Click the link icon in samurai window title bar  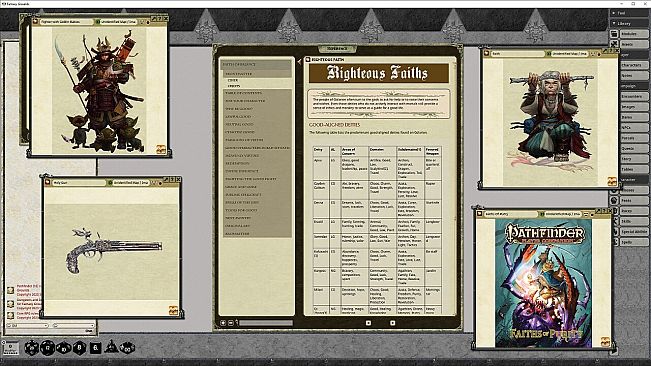click(35, 22)
